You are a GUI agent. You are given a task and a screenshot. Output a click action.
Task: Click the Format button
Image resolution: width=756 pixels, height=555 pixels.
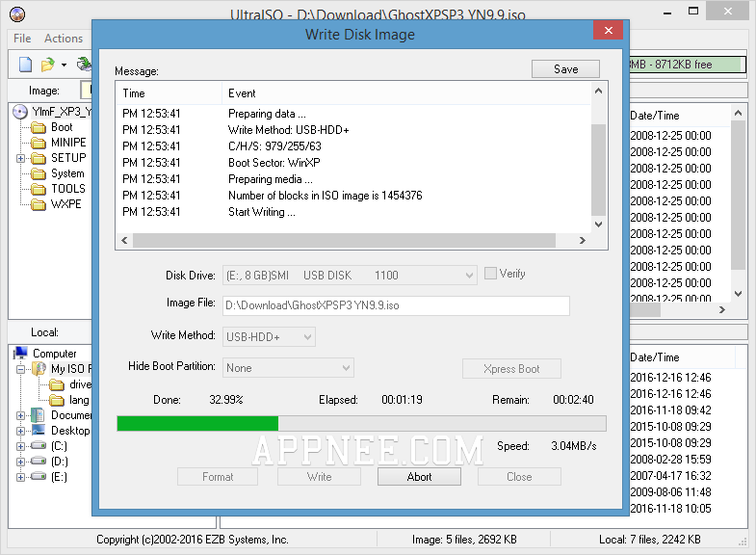click(x=218, y=477)
